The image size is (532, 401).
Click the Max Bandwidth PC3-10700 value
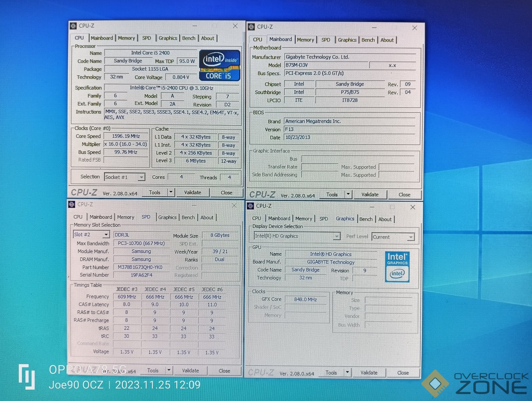[x=141, y=243]
